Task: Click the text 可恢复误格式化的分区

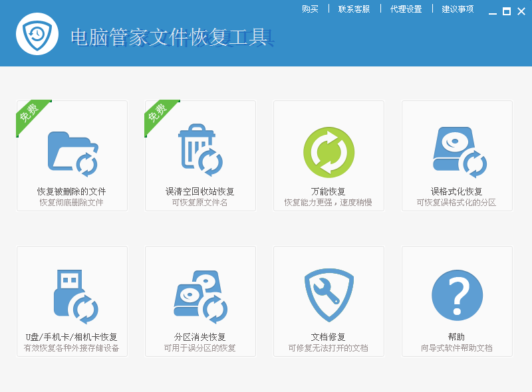Action: pos(456,203)
